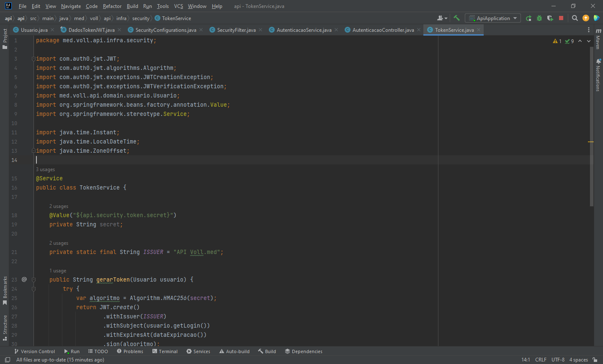Open the Maven tool window

coord(598,39)
